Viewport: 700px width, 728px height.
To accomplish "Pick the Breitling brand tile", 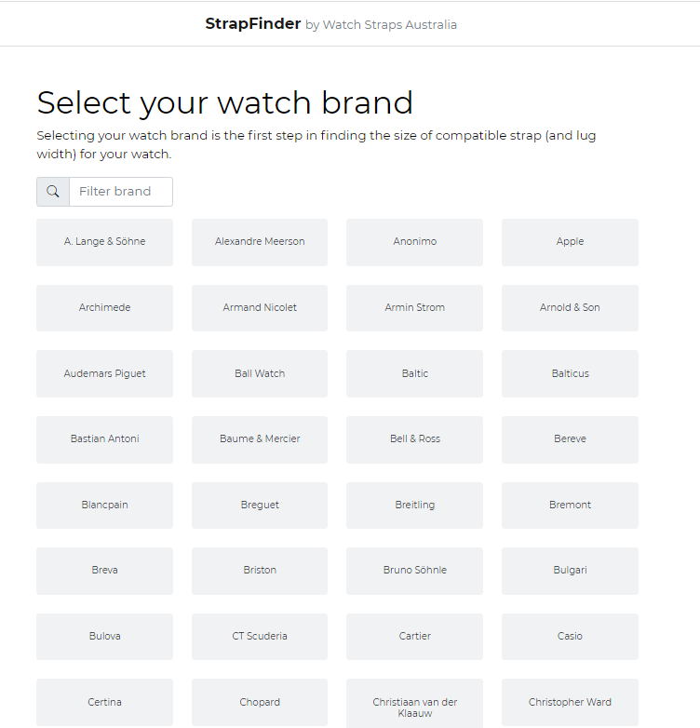I will (414, 505).
